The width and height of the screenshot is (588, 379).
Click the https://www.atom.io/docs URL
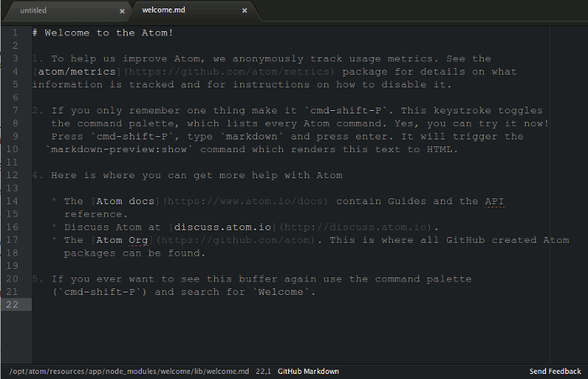click(245, 201)
